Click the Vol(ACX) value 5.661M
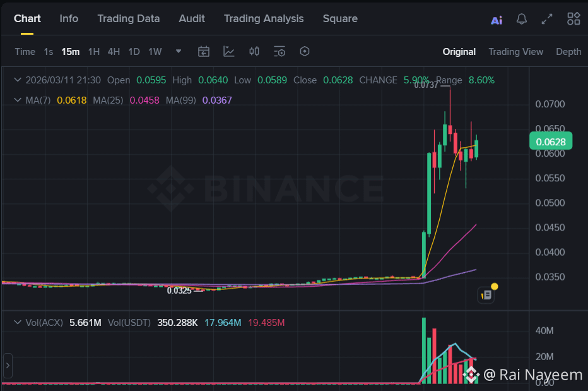This screenshot has height=391, width=588. pyautogui.click(x=85, y=323)
